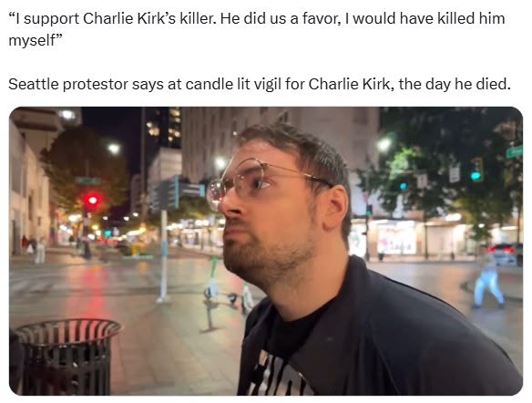This screenshot has height=403, width=532.
Task: Click the green street sign at top right
Action: click(515, 150)
